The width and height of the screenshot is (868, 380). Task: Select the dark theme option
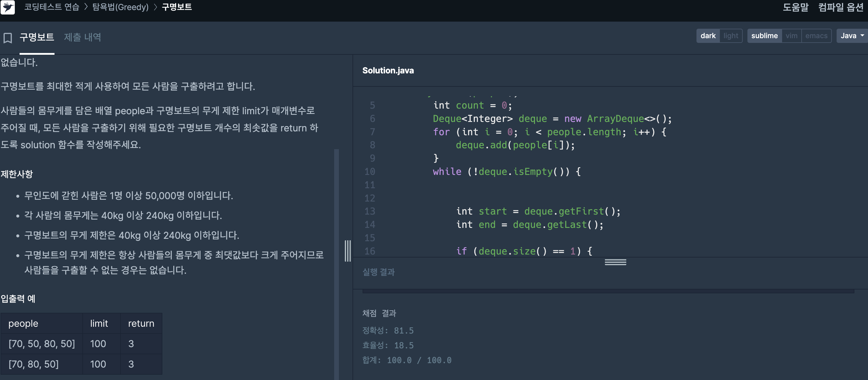click(x=708, y=36)
